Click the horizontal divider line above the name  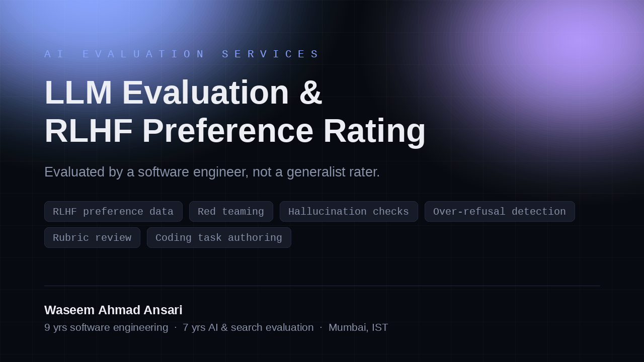(x=322, y=286)
